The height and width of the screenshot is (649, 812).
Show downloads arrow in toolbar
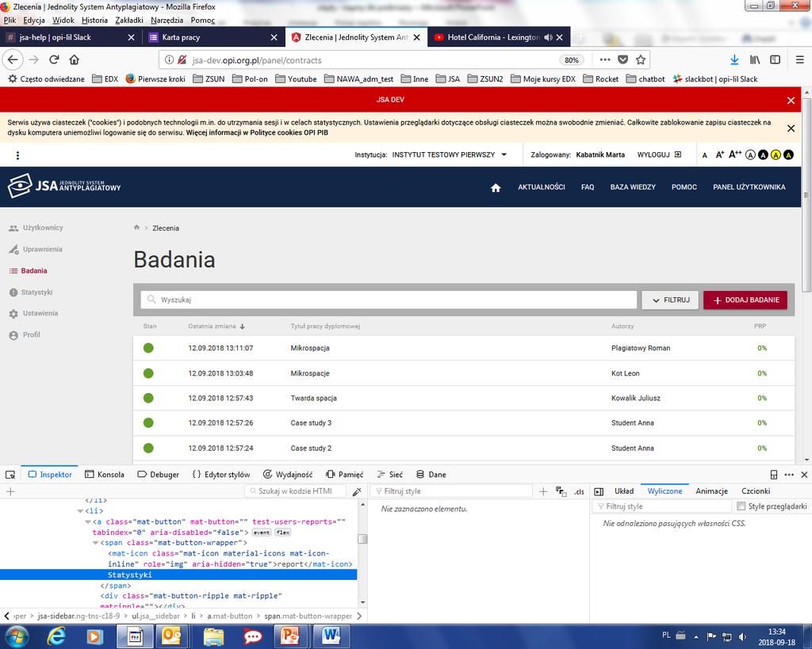coord(734,60)
